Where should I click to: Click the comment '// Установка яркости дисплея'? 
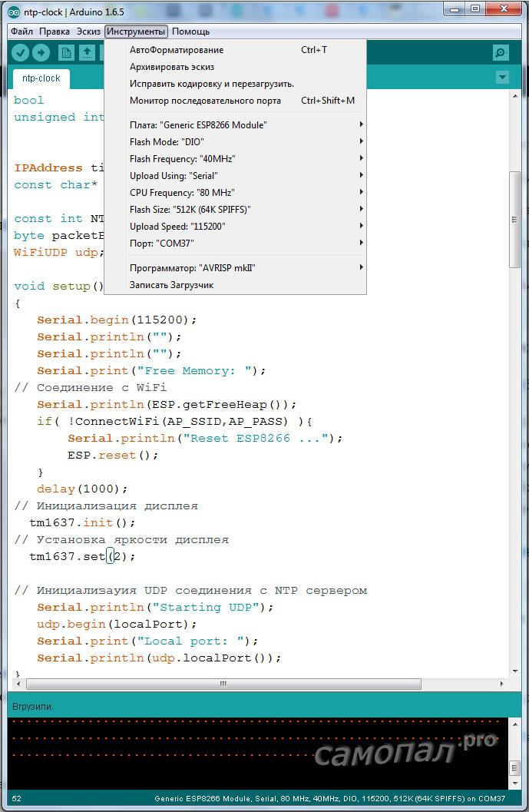coord(121,539)
